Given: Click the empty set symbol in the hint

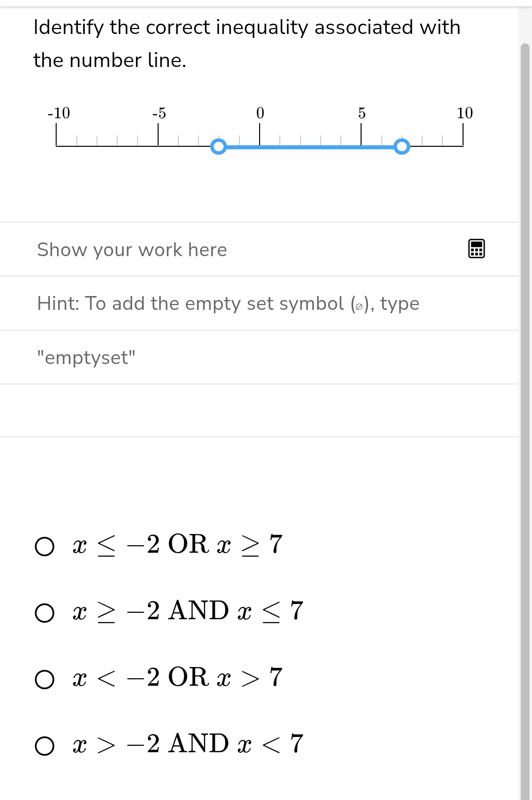Looking at the screenshot, I should point(359,306).
